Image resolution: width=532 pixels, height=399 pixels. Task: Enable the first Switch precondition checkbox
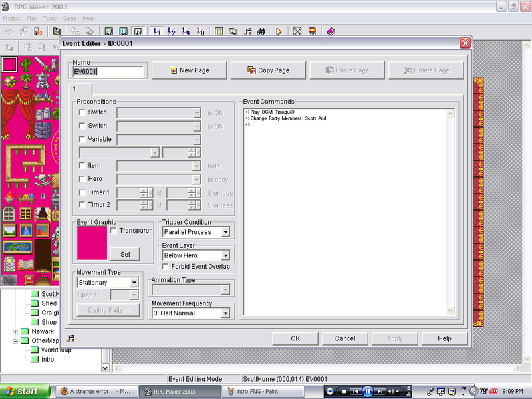(82, 112)
